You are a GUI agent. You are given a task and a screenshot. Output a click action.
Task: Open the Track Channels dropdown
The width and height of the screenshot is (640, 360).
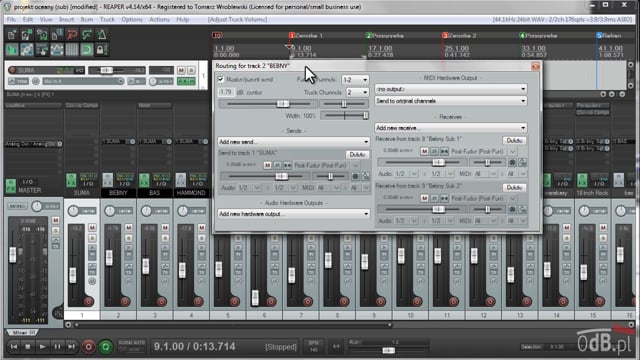click(357, 93)
